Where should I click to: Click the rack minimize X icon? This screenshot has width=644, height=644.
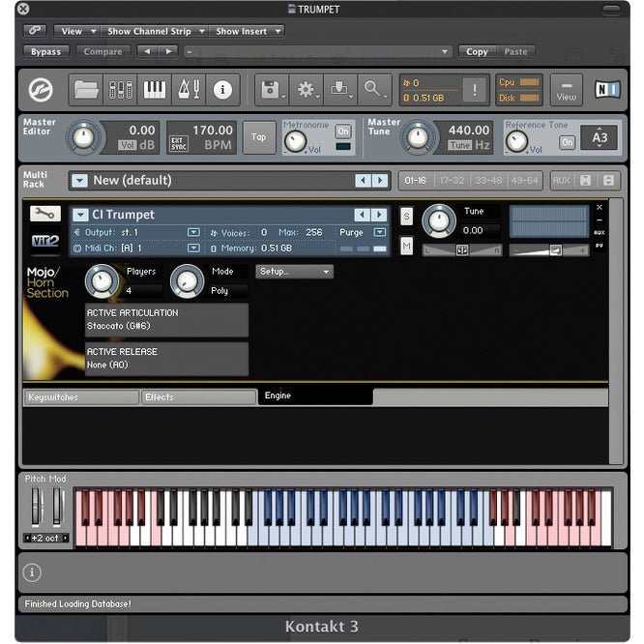click(x=585, y=180)
